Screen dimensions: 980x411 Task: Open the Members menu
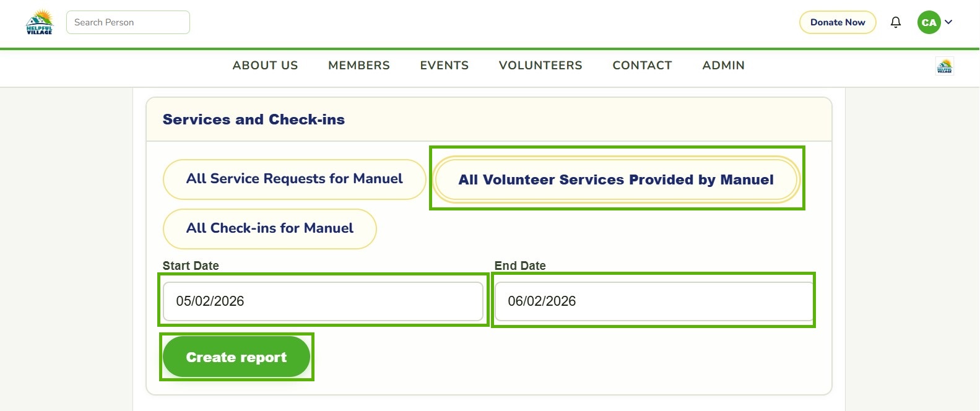(x=359, y=66)
